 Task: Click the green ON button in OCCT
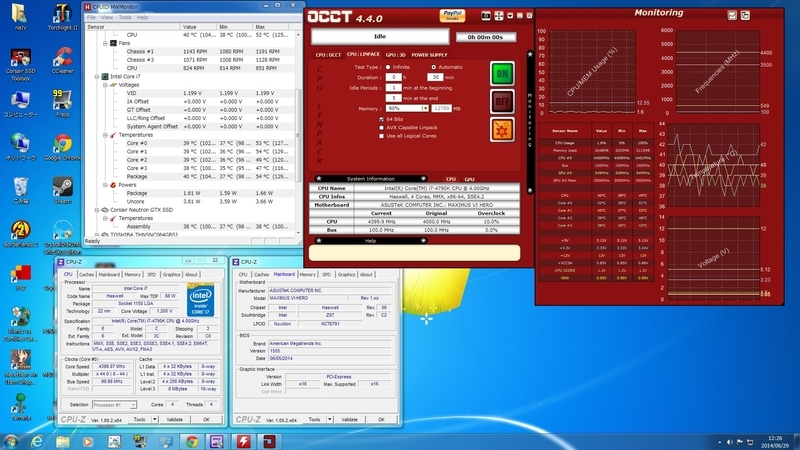tap(502, 74)
